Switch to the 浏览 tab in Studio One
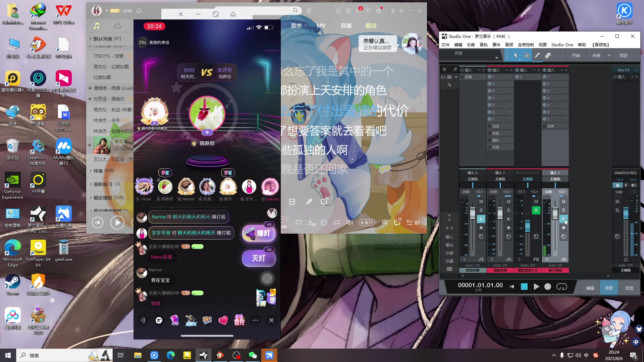The image size is (644, 362). pyautogui.click(x=629, y=288)
